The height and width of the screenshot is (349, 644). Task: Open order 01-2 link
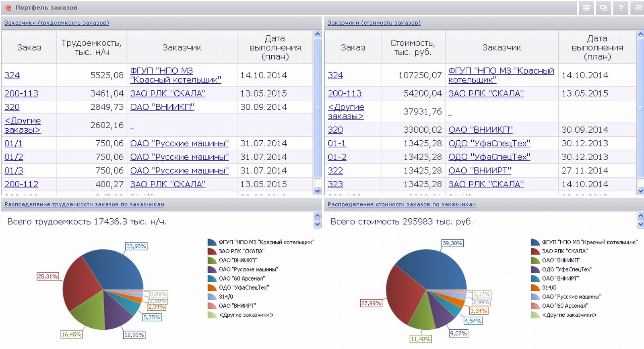pos(337,157)
